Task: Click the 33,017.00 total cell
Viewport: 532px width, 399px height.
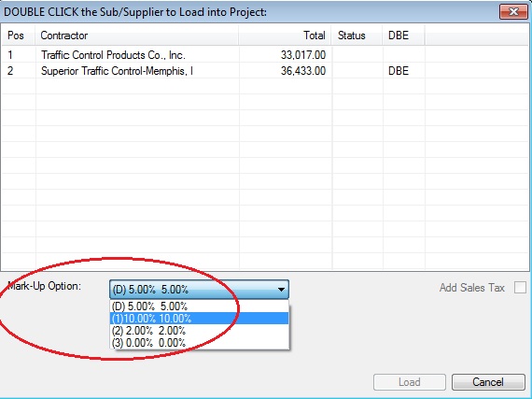Action: click(303, 55)
